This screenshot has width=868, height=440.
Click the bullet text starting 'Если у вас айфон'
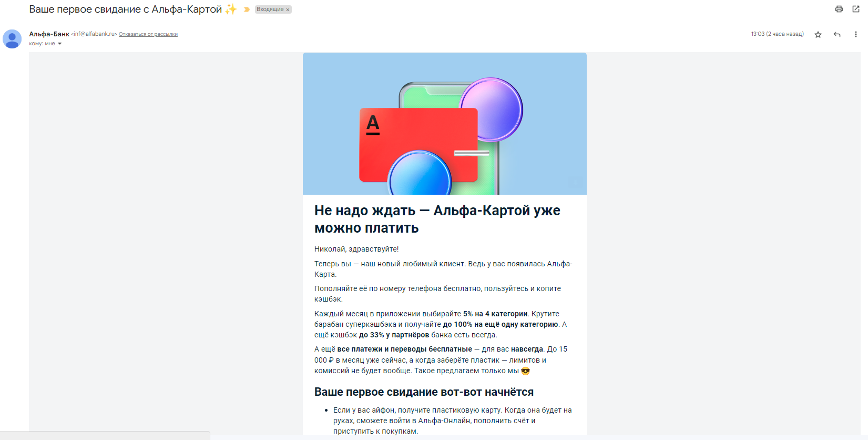point(453,421)
